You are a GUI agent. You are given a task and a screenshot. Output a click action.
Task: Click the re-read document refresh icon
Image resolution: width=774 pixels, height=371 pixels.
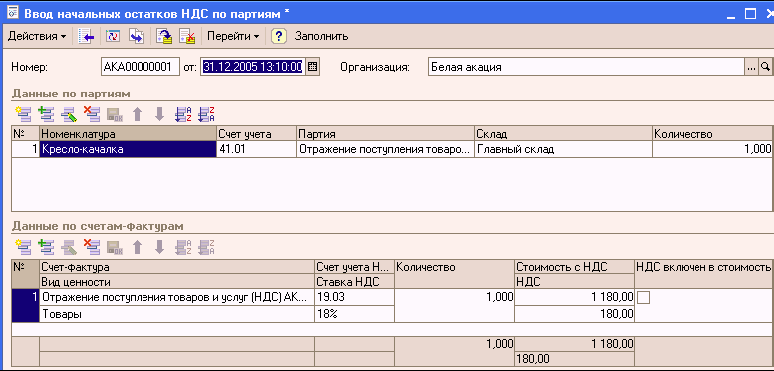[114, 36]
